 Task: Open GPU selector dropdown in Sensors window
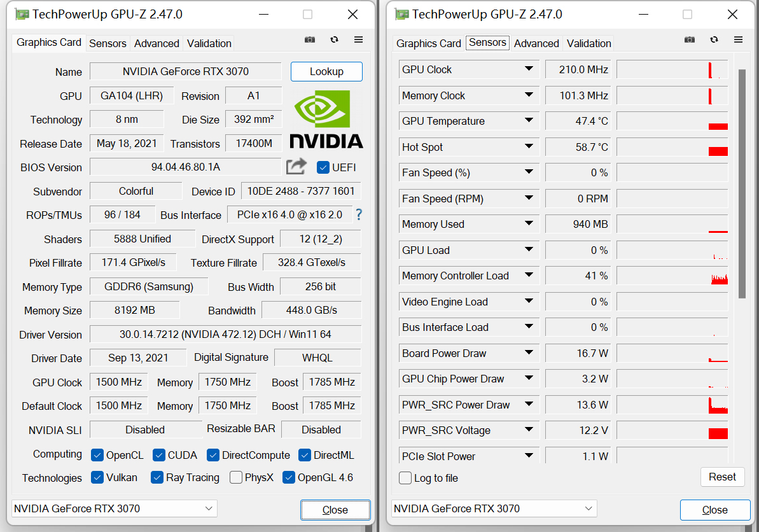point(494,508)
